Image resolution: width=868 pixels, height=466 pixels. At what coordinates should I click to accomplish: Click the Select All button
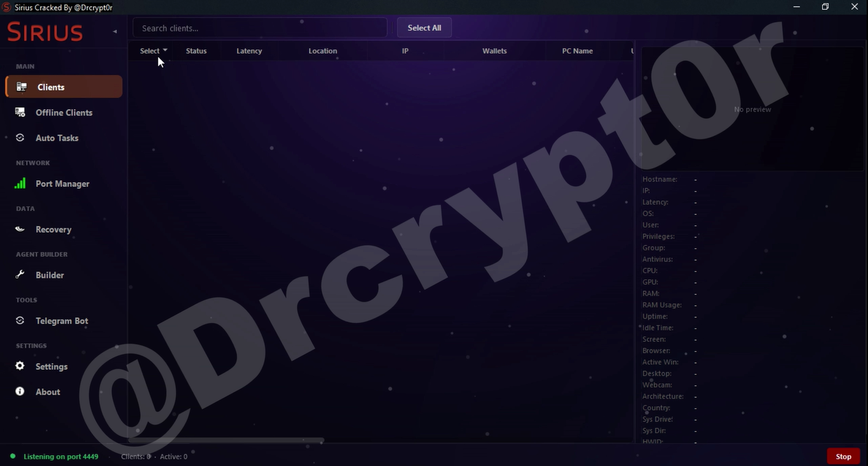coord(424,27)
